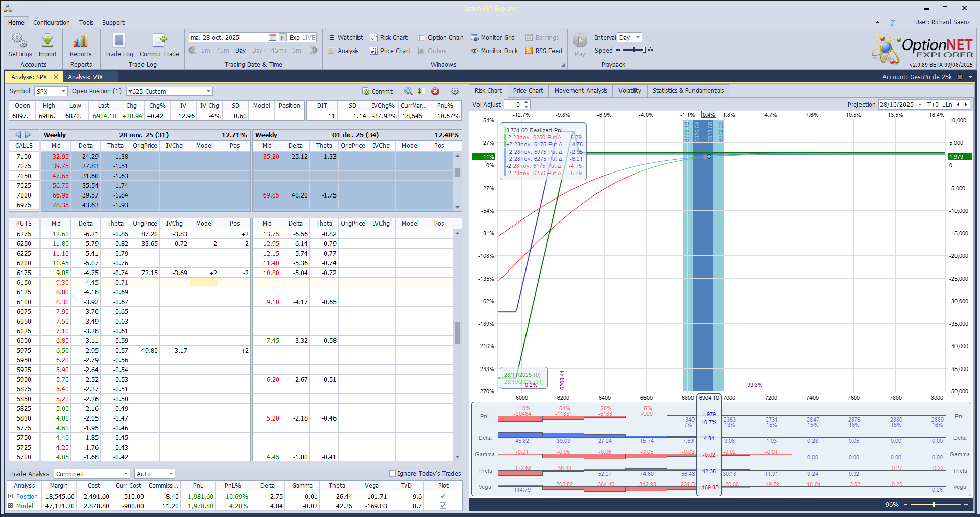Screen dimensions: 980x517
Task: Open the Symbol SPX dropdown
Action: click(63, 91)
